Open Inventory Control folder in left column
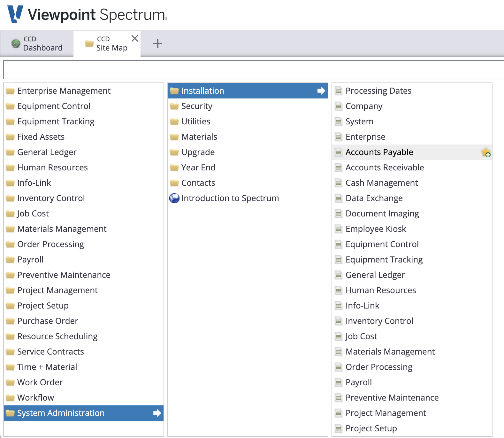The image size is (504, 438). [84, 198]
